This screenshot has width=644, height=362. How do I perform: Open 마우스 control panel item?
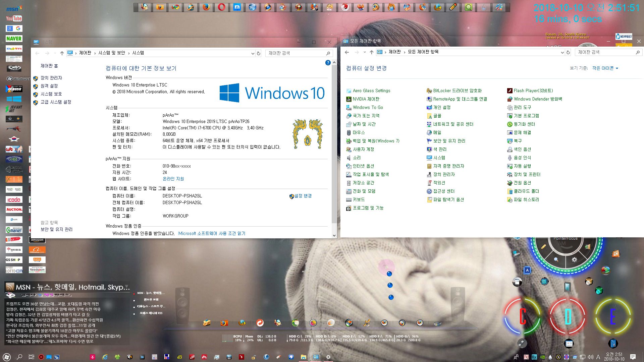tap(356, 132)
